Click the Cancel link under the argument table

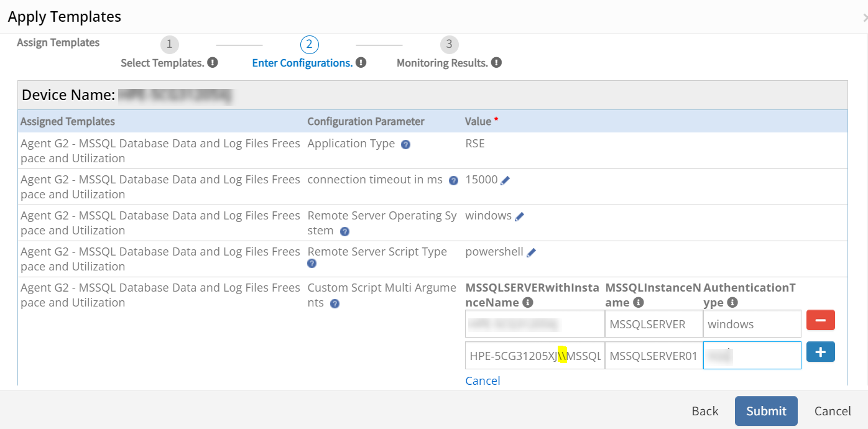[482, 380]
